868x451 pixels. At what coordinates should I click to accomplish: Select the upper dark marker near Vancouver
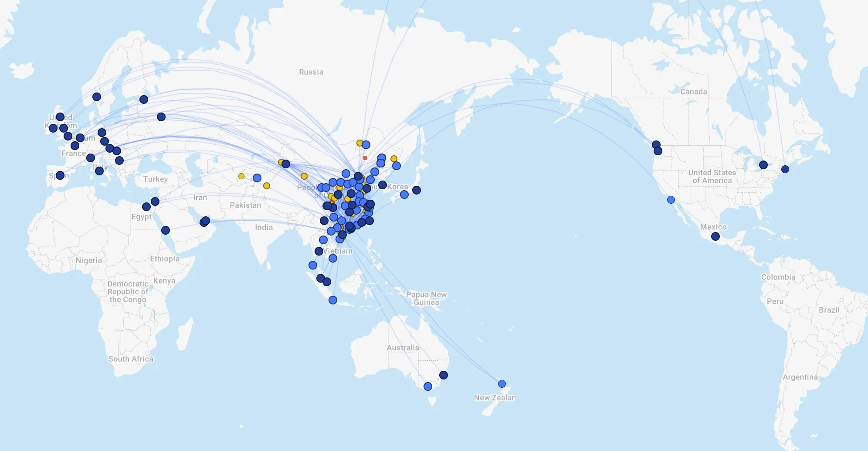(656, 145)
